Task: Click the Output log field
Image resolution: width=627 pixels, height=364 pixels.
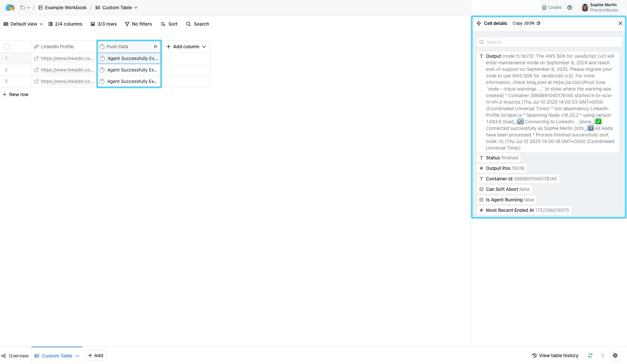Action: [x=548, y=102]
